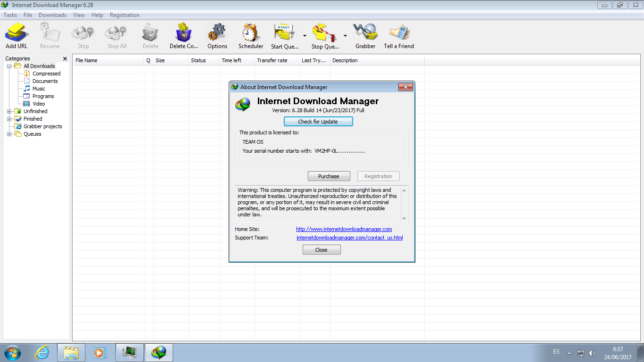This screenshot has width=644, height=362.
Task: Click the greyed Resume toolbar icon
Action: (x=50, y=36)
